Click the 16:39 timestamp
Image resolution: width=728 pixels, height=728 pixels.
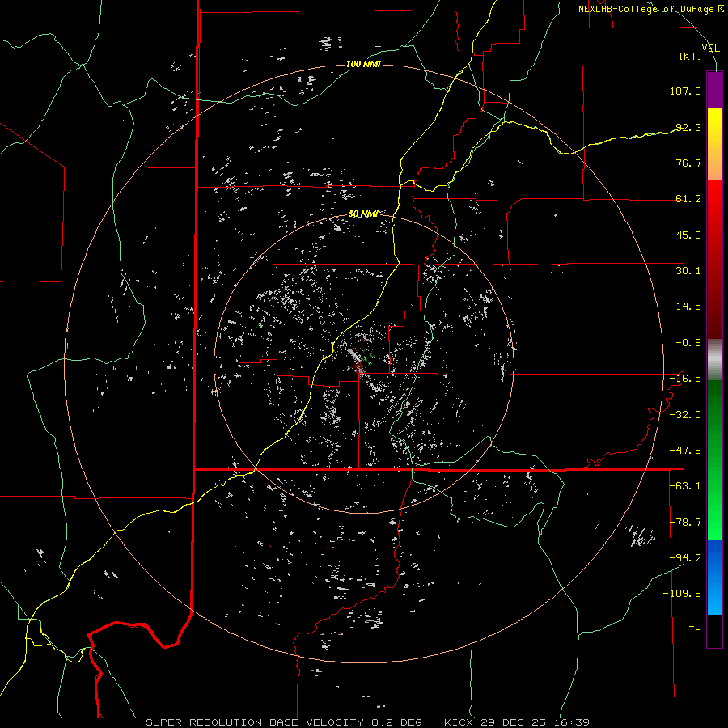[x=574, y=722]
